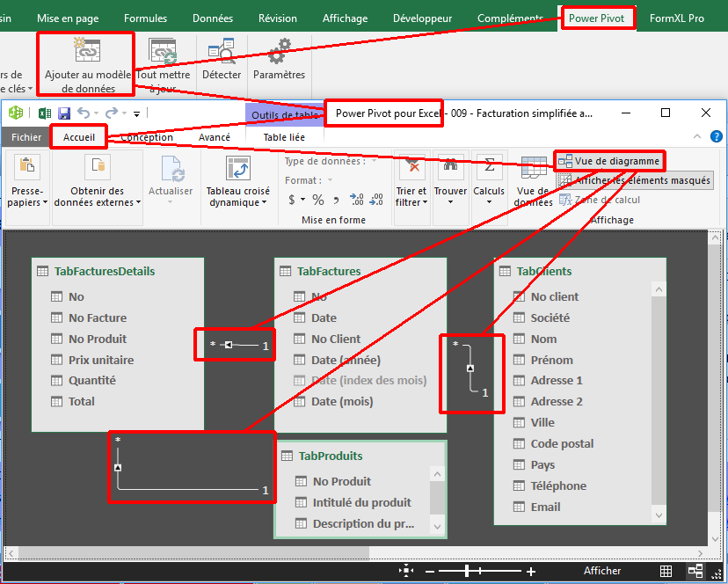The height and width of the screenshot is (584, 728).
Task: Click the decrease decimal places icon
Action: point(376,200)
